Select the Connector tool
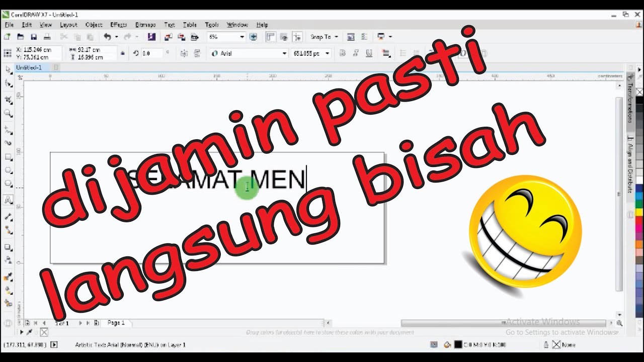 pyautogui.click(x=9, y=230)
